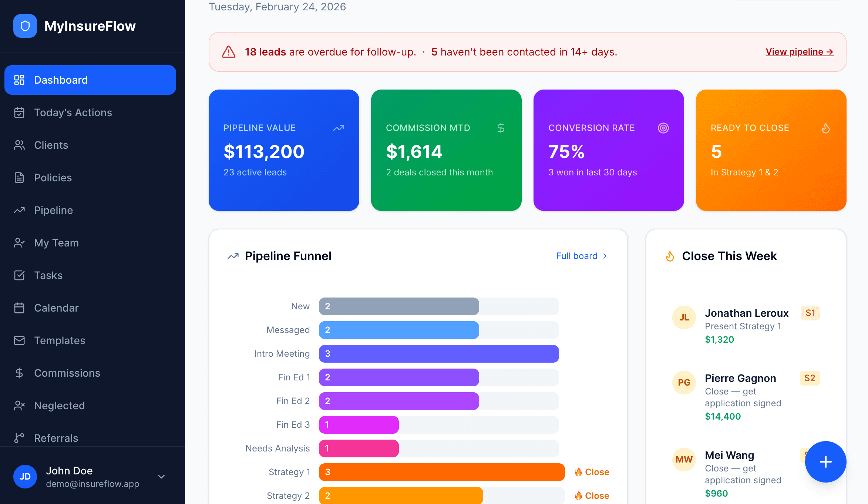This screenshot has width=868, height=504.
Task: Open the Today's Actions calendar icon in sidebar
Action: [x=19, y=112]
